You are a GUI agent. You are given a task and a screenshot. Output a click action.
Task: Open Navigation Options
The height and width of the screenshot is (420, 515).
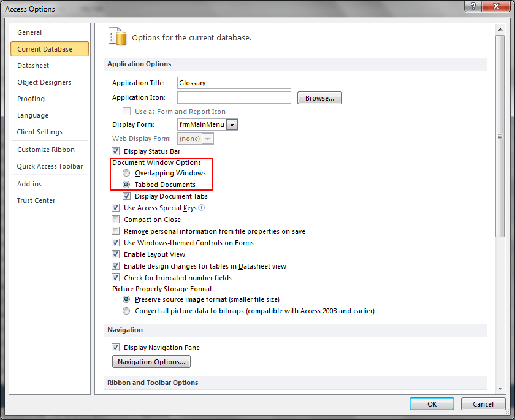coord(151,361)
